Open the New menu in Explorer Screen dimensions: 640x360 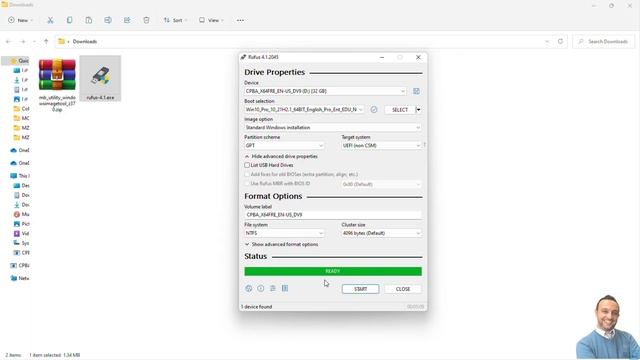coord(20,20)
